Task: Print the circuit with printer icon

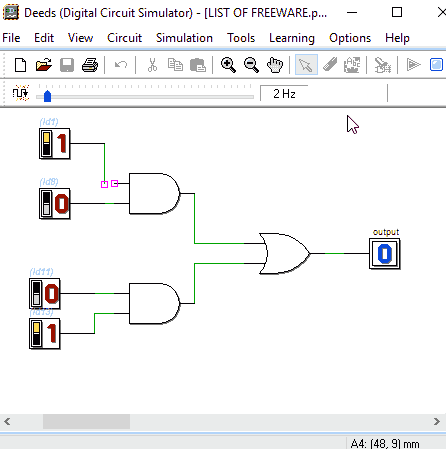Action: coord(90,65)
